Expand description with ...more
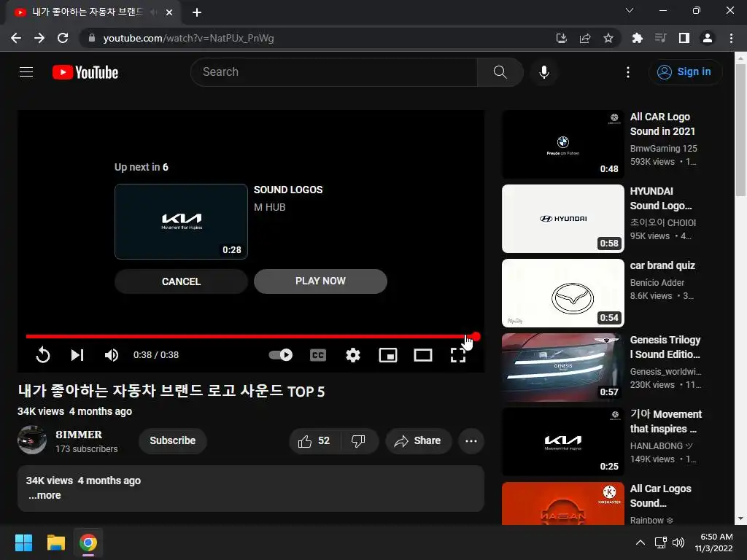747x560 pixels. [44, 495]
